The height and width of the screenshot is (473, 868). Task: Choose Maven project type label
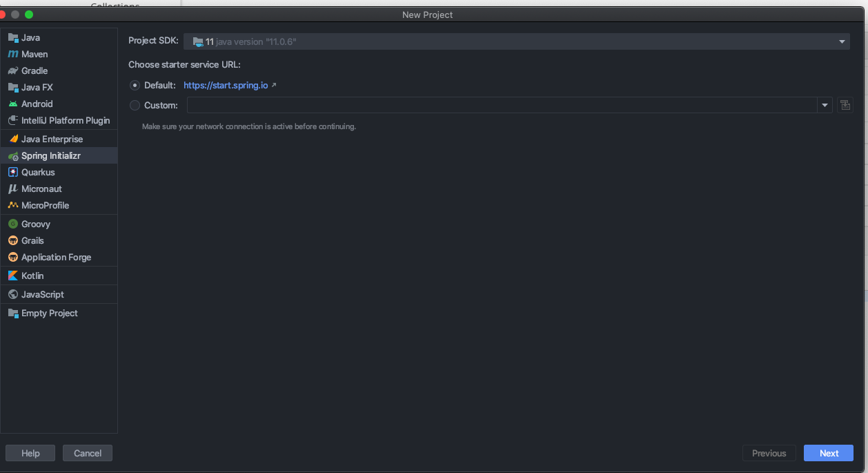[x=34, y=54]
